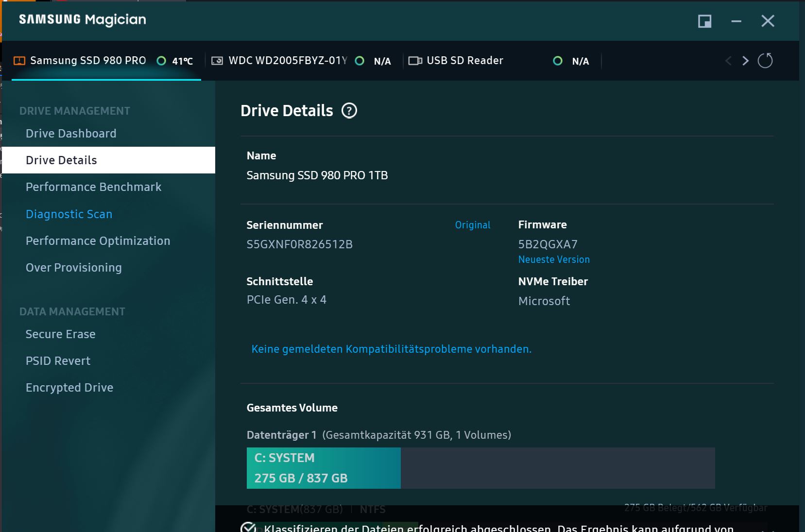Click the Name label above the drive name

[x=261, y=155]
